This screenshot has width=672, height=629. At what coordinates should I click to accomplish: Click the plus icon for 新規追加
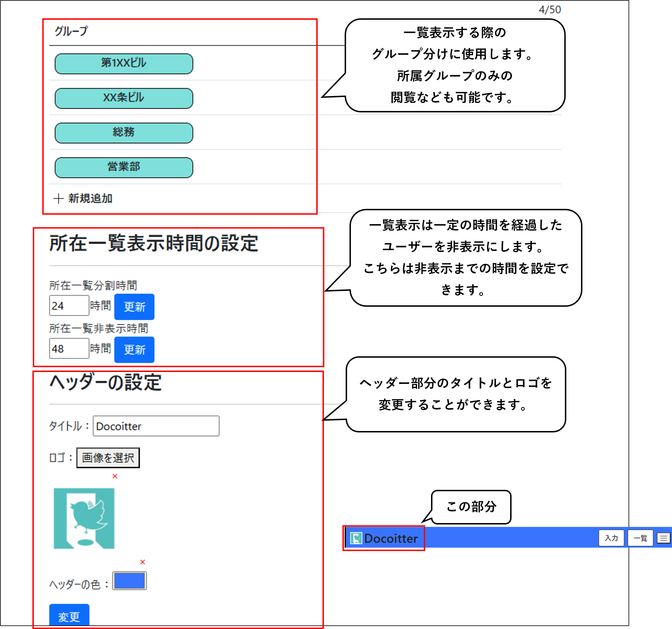(58, 199)
